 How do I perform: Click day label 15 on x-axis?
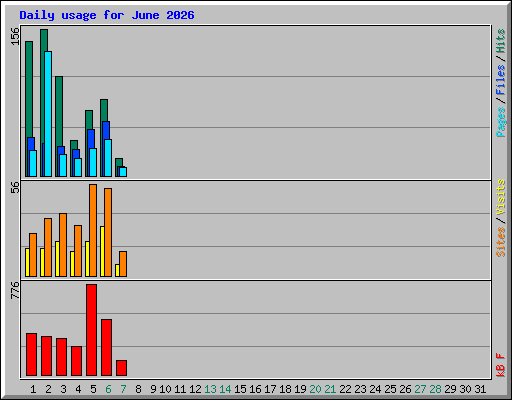[x=240, y=389]
